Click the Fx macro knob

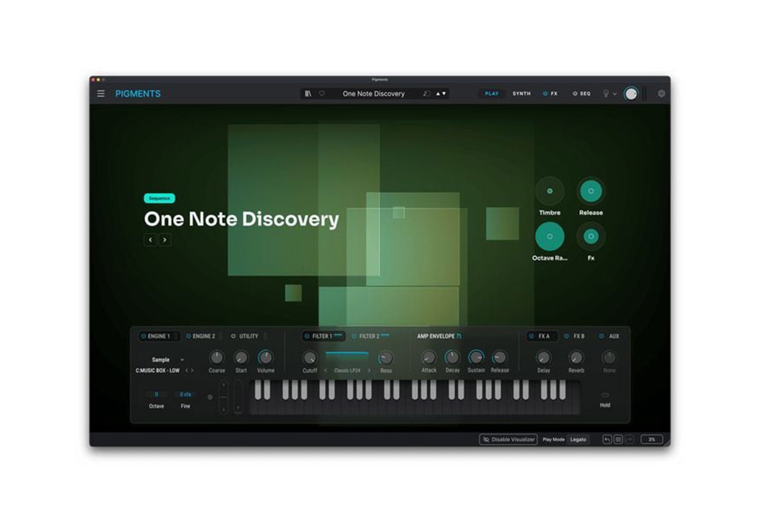(x=591, y=237)
